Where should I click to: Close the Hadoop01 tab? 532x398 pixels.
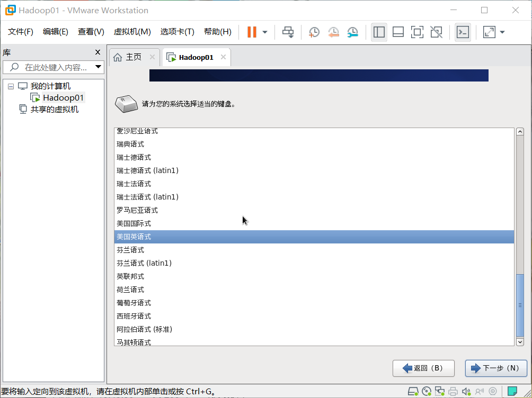coord(223,57)
